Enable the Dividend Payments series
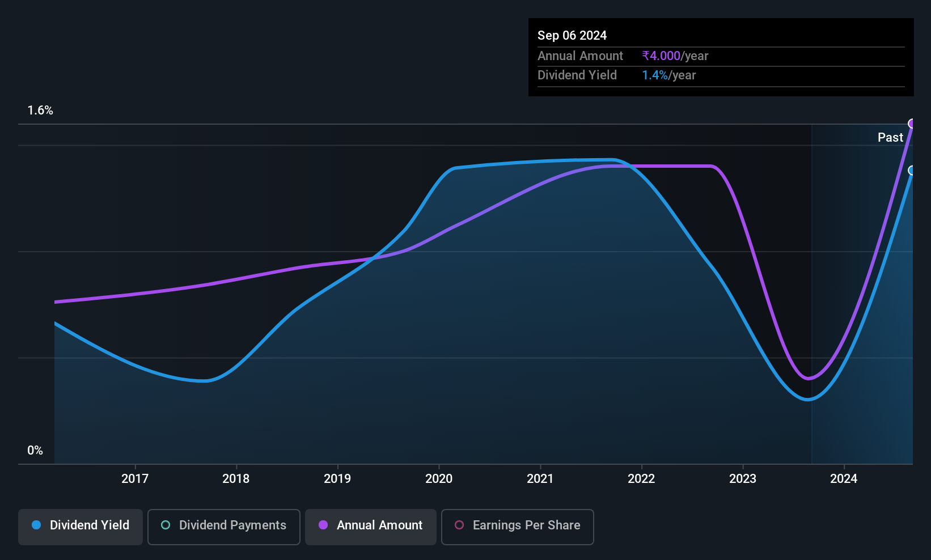 (224, 527)
